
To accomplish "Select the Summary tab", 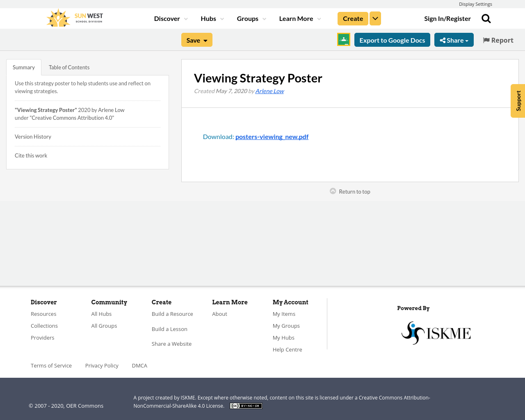I will pyautogui.click(x=23, y=66).
